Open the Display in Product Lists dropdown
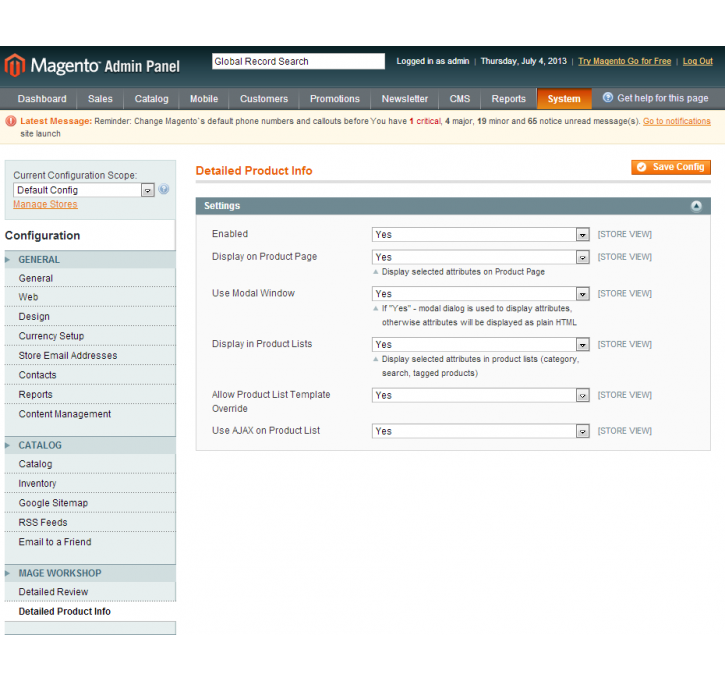 click(x=480, y=345)
